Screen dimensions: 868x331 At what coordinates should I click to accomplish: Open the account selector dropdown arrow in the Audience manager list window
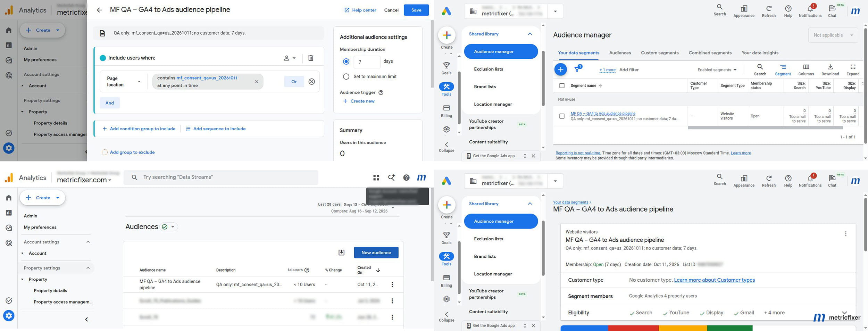coord(555,11)
